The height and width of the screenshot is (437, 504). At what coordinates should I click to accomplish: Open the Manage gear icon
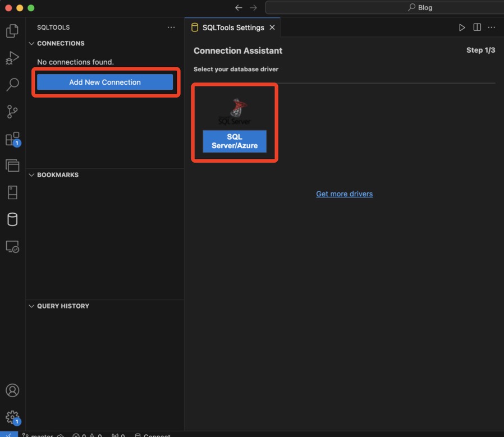(x=13, y=417)
